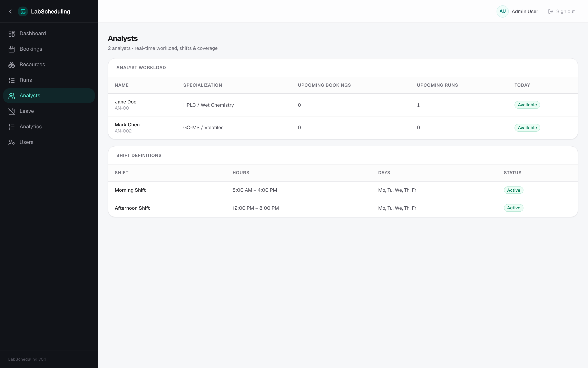The height and width of the screenshot is (368, 588).
Task: Click the HOURS column header
Action: pos(241,173)
